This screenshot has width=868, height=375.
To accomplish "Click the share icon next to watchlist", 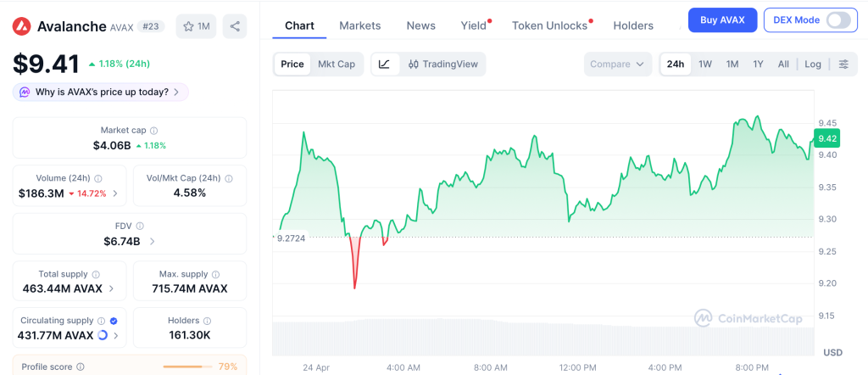I will click(x=235, y=26).
